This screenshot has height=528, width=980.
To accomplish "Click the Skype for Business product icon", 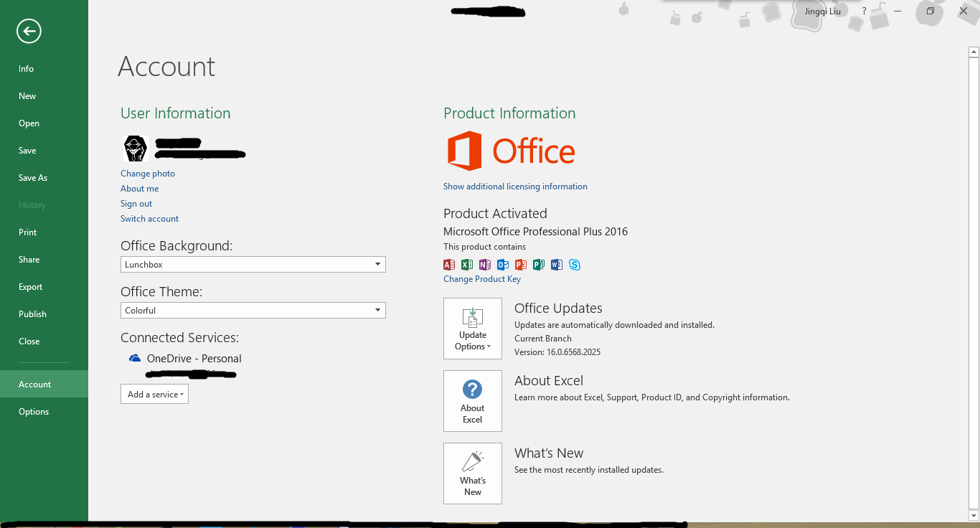I will [x=575, y=265].
